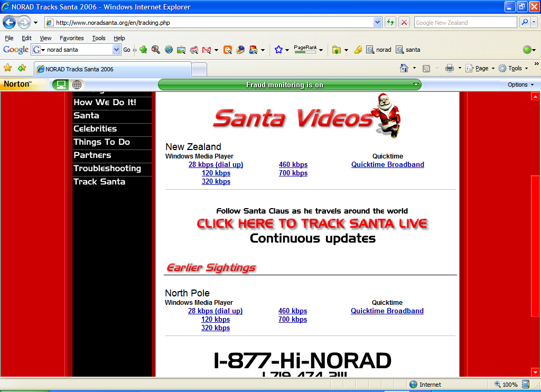Open the Home button dropdown arrow
541x392 pixels.
pos(414,68)
